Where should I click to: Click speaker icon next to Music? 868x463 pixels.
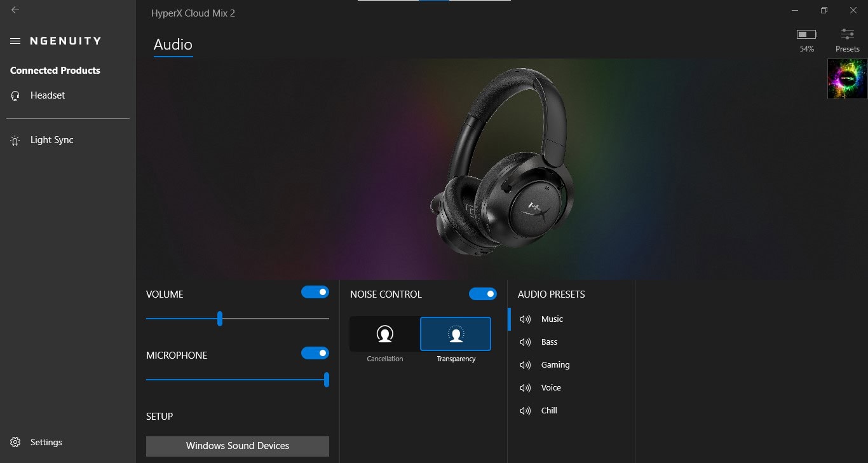[526, 319]
